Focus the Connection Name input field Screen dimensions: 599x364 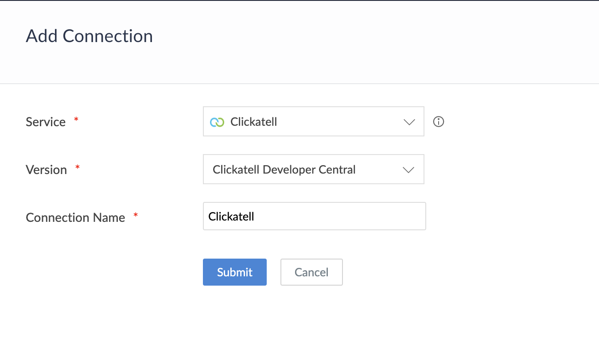pos(314,216)
